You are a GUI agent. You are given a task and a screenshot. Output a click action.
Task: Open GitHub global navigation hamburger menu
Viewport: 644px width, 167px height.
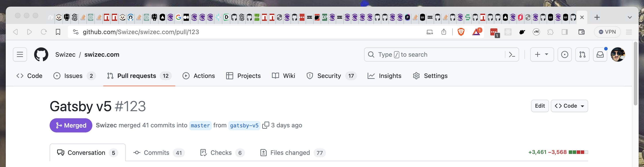pyautogui.click(x=20, y=54)
